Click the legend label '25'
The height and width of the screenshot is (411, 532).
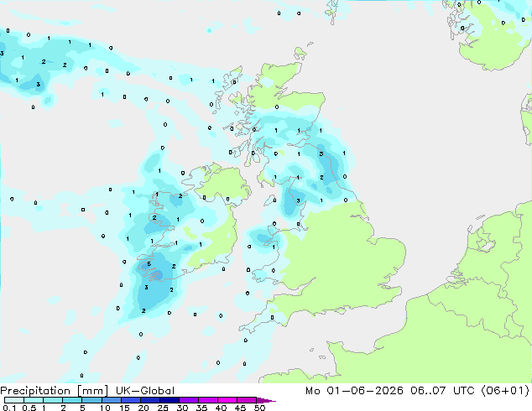click(x=163, y=408)
